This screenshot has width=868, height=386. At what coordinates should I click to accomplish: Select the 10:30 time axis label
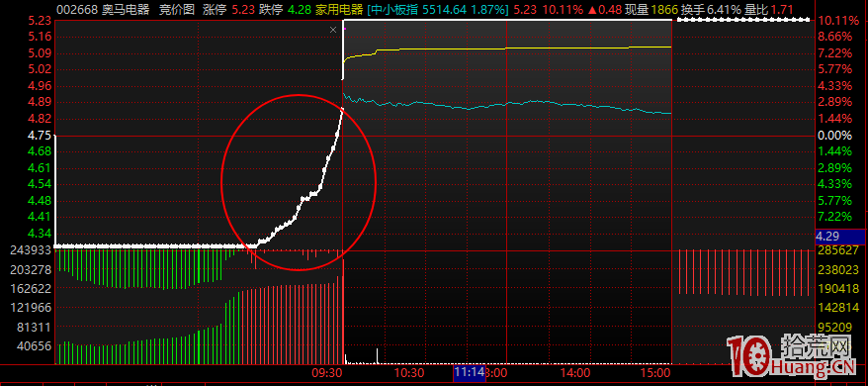[409, 372]
